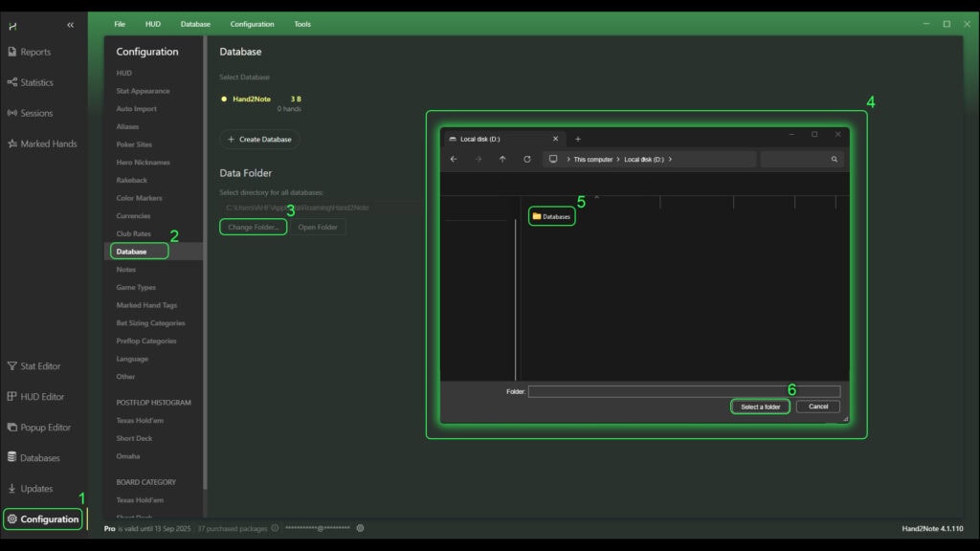980x551 pixels.
Task: Open the Statistics section
Action: (x=31, y=82)
